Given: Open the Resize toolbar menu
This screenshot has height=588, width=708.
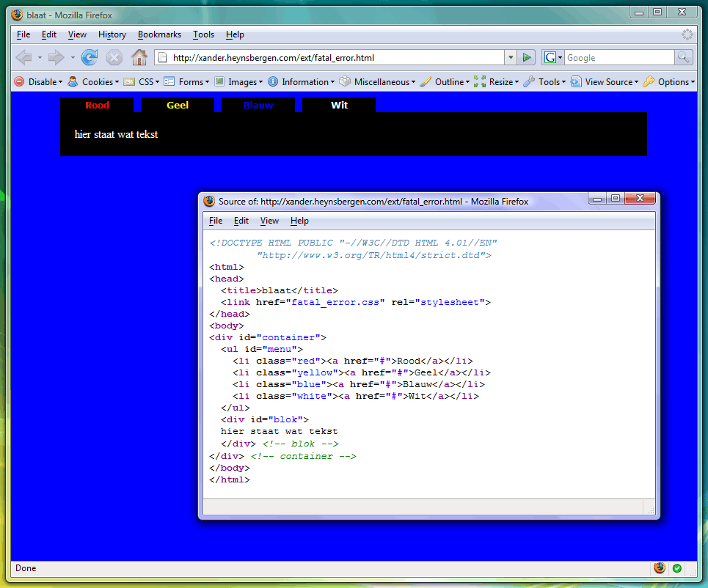Looking at the screenshot, I should 503,81.
